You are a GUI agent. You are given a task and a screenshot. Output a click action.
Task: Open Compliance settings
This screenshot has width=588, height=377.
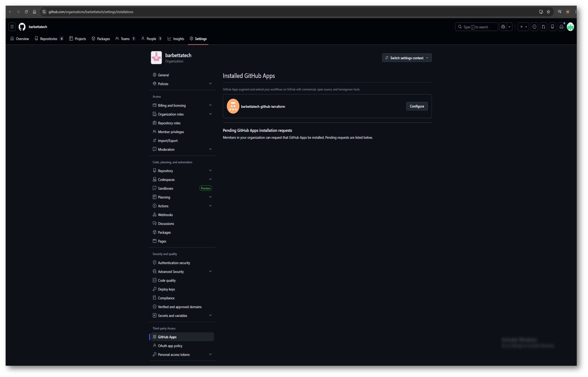[183, 298]
